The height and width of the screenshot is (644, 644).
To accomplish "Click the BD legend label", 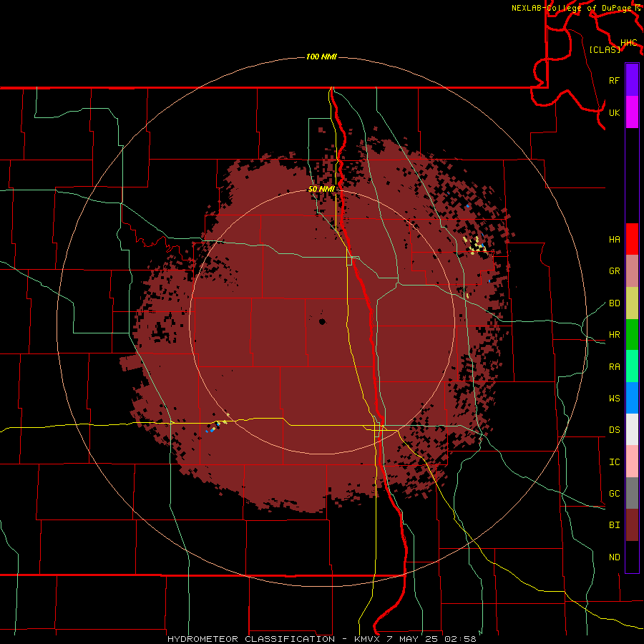I will tap(614, 303).
